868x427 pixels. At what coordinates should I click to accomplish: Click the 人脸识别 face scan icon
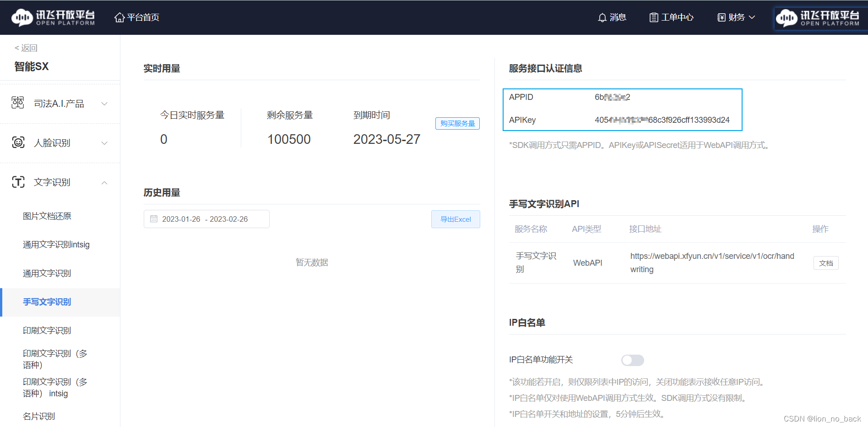pos(18,142)
